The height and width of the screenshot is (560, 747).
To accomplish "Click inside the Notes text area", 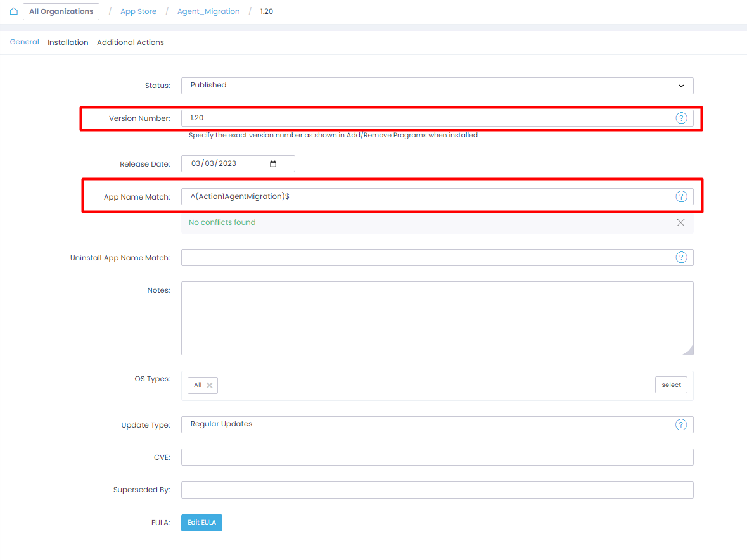I will point(437,318).
